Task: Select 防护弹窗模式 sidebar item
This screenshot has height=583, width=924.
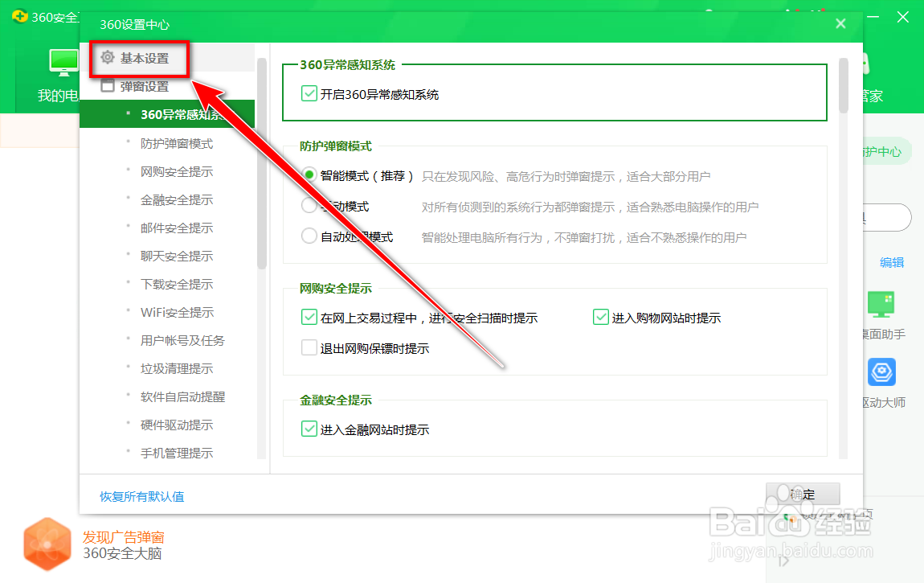Action: pos(176,143)
